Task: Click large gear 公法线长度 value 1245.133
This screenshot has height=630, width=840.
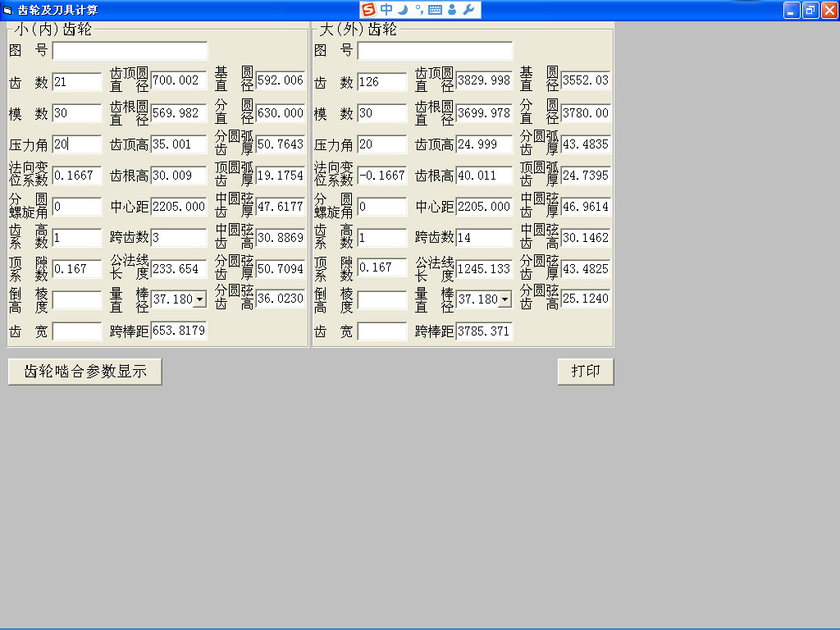Action: coord(484,268)
